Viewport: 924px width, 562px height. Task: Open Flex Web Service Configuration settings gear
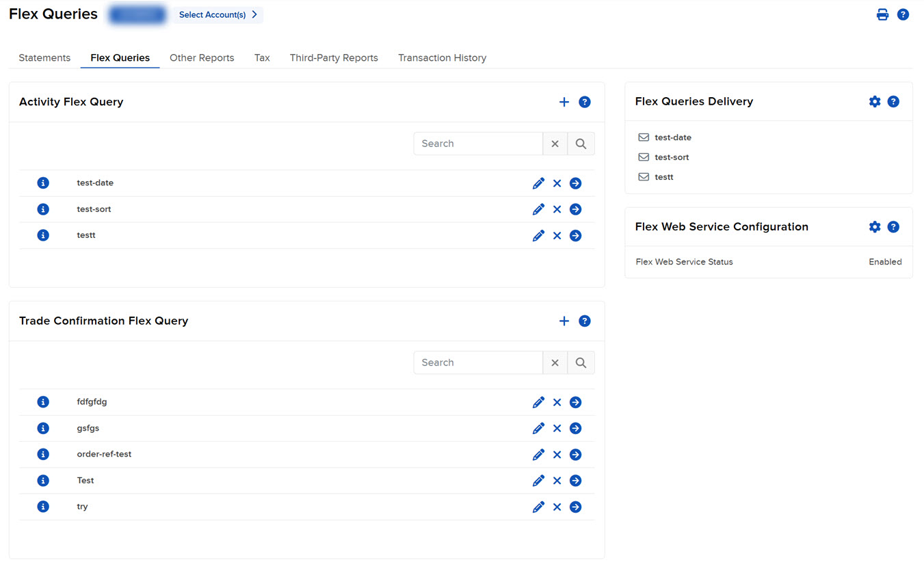click(x=874, y=226)
